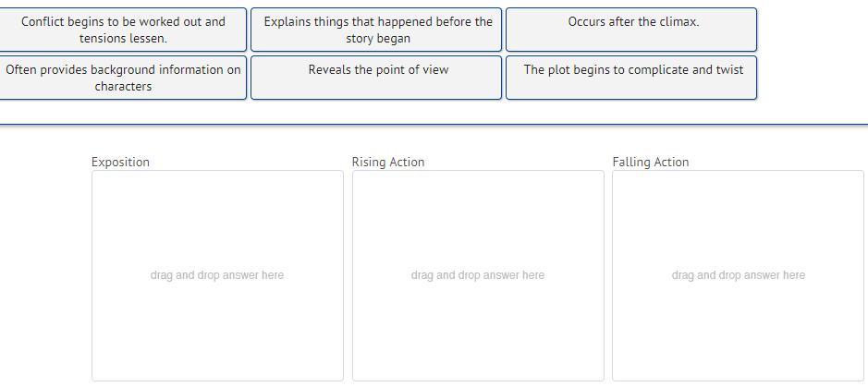Choose the 'Reveals the point of view' tile
Image resolution: width=868 pixels, height=387 pixels.
tap(377, 78)
